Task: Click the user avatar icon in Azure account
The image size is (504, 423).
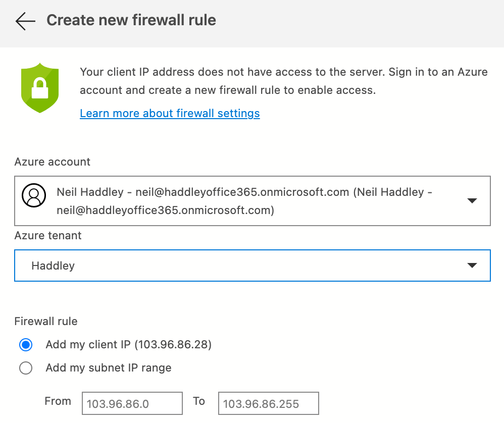Action: tap(34, 195)
